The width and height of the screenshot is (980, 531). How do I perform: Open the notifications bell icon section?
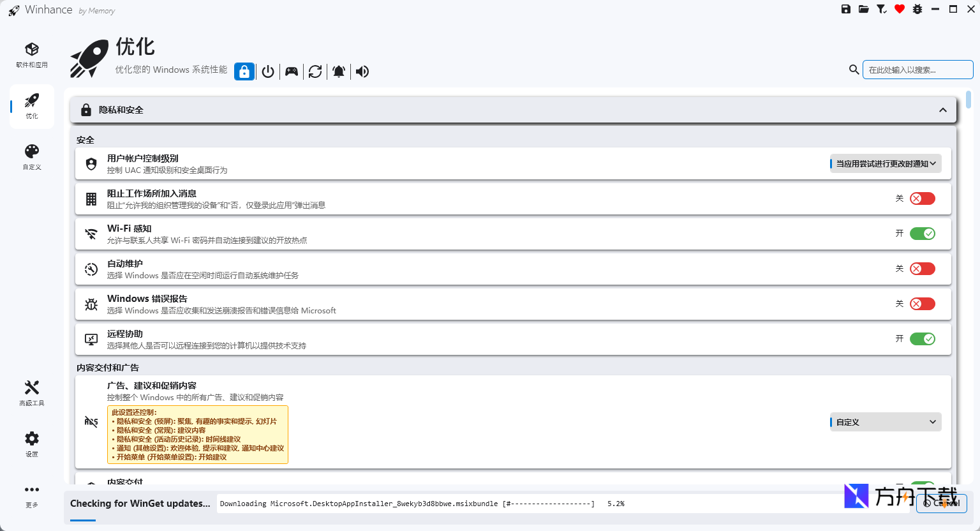pos(339,71)
